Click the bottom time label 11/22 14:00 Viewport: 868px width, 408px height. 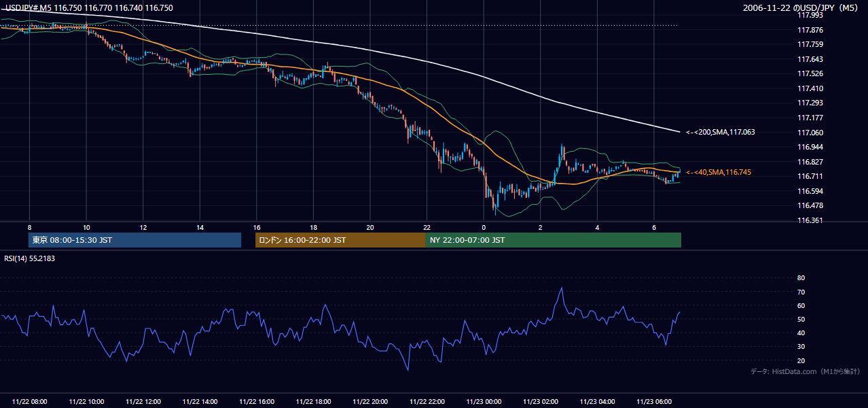200,402
